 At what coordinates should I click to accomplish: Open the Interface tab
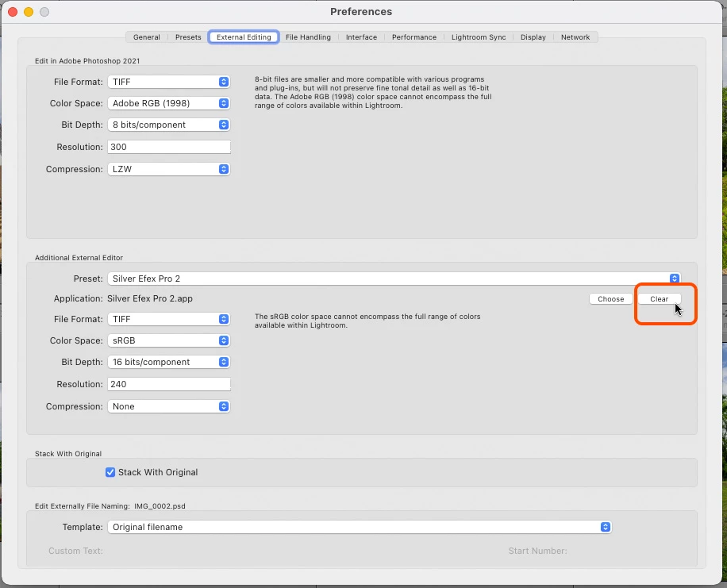click(362, 37)
